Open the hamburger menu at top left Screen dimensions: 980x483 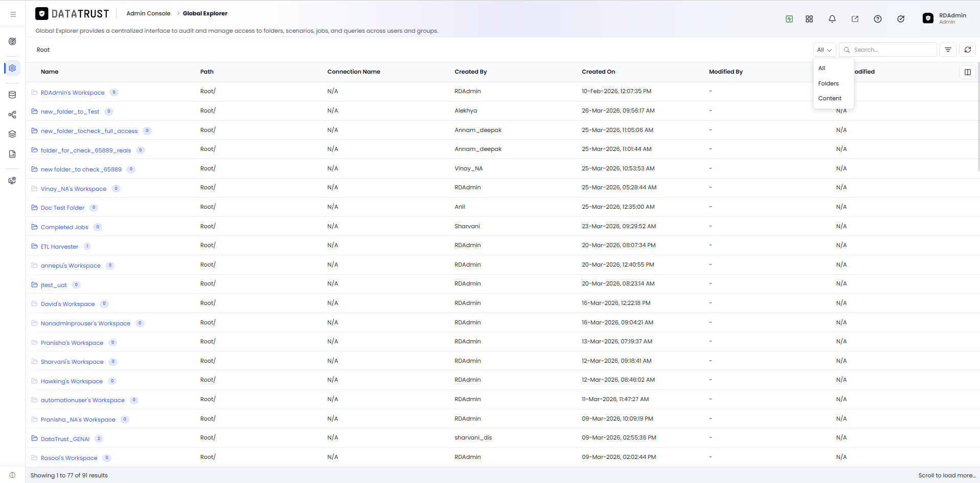pos(13,14)
